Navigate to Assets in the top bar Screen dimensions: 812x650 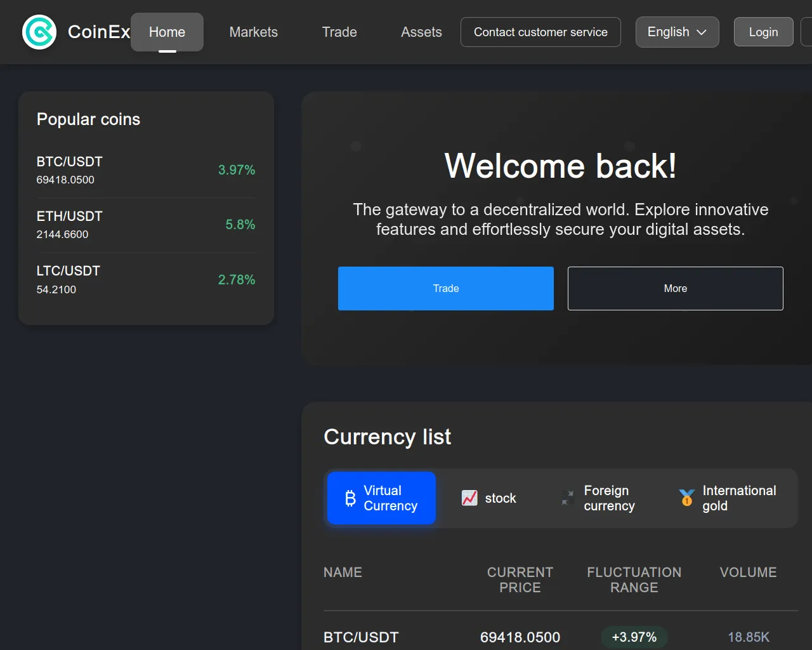click(x=421, y=32)
